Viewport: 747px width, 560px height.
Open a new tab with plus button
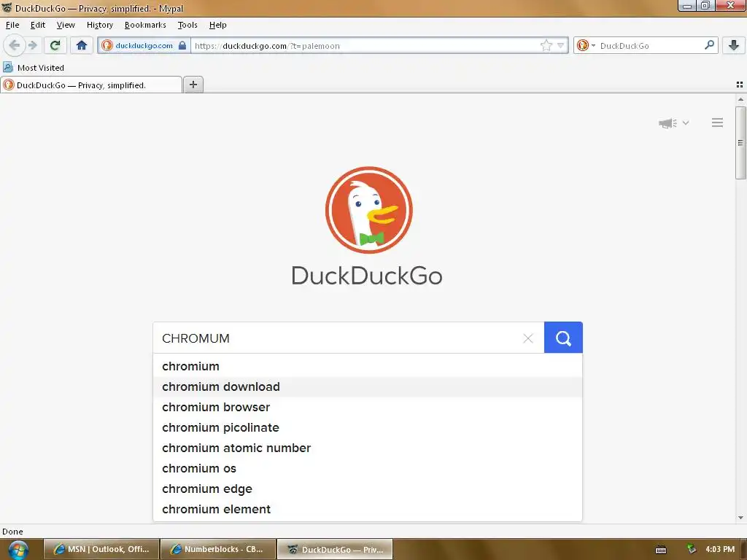[193, 85]
